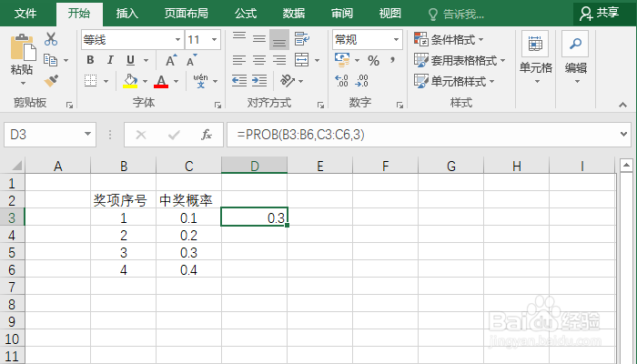Screen dimensions: 637x364
Task: Switch to the 审阅 Review tab
Action: point(342,14)
